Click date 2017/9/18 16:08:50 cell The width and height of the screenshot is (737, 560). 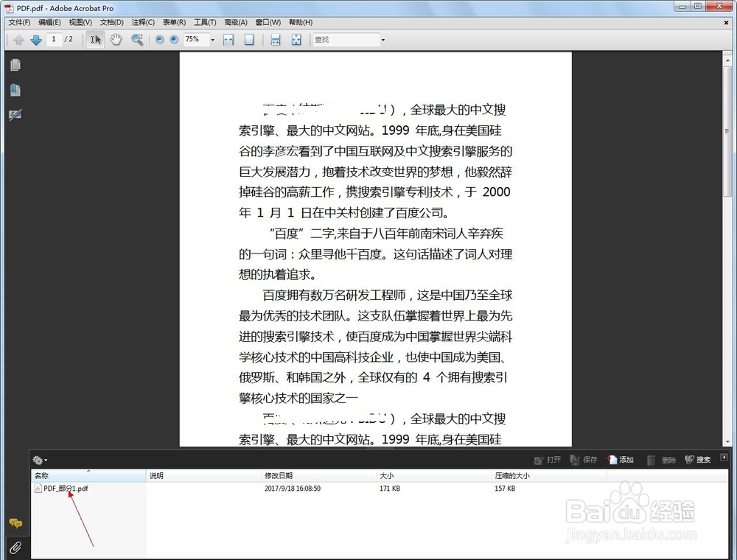click(x=293, y=489)
